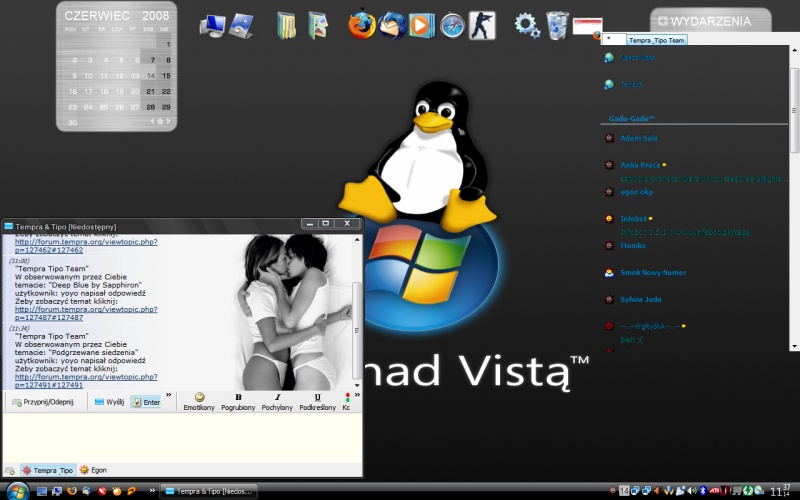The image size is (800, 500).
Task: Open the gears settings icon in the dock
Action: point(527,26)
